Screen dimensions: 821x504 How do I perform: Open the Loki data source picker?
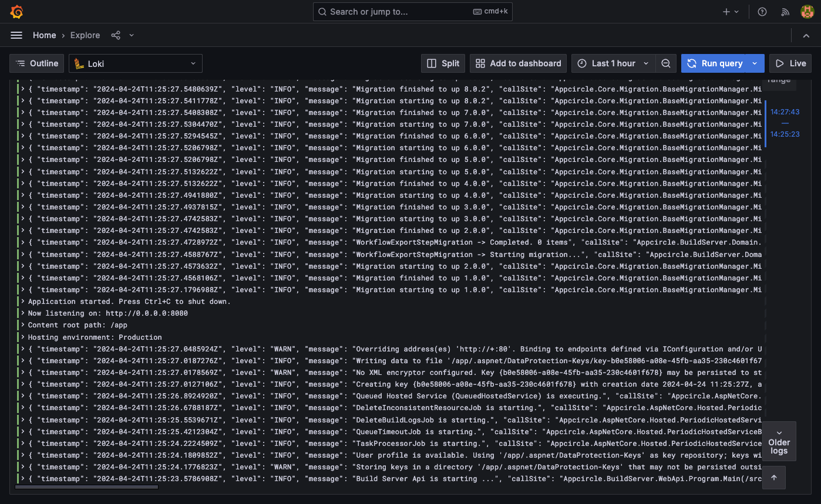click(x=136, y=63)
